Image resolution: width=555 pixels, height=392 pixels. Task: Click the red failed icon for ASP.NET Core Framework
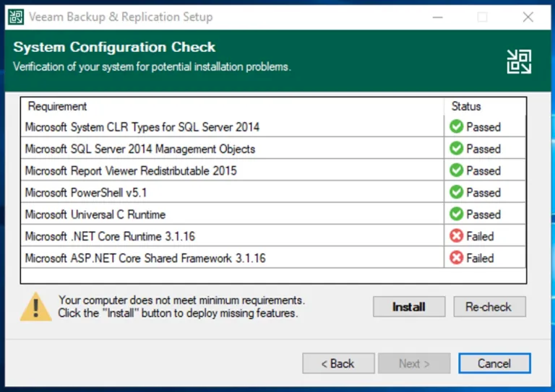(456, 258)
